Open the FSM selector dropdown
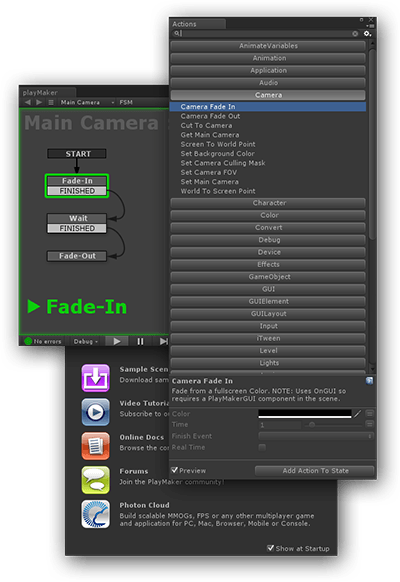The height and width of the screenshot is (582, 400). coord(126,102)
